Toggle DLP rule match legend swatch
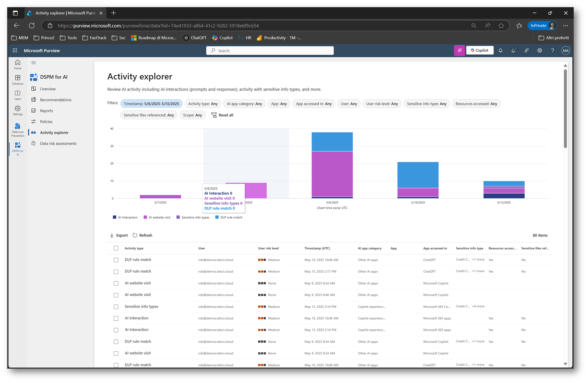 click(x=217, y=217)
